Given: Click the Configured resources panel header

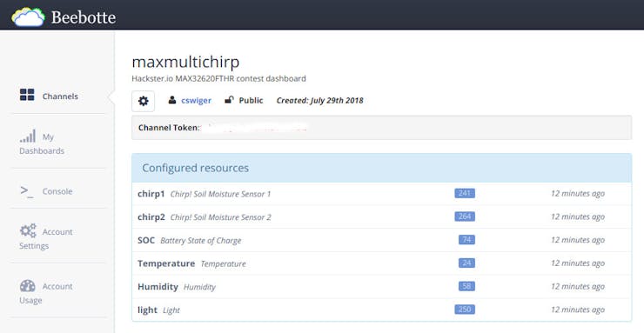Looking at the screenshot, I should 381,168.
